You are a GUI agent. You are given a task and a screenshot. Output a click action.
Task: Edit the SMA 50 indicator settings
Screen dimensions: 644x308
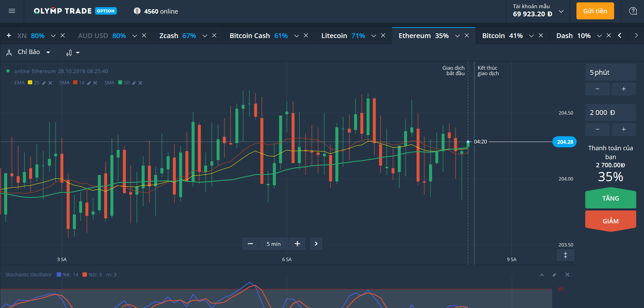(x=134, y=83)
